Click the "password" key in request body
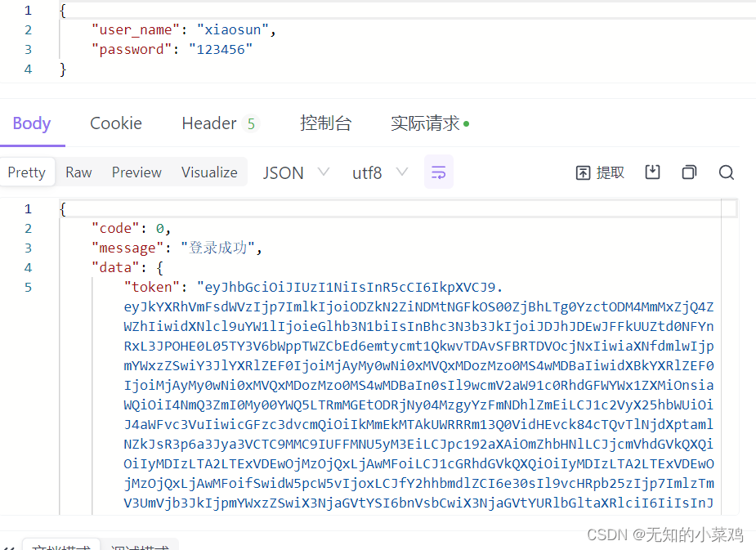The image size is (756, 550). (132, 50)
